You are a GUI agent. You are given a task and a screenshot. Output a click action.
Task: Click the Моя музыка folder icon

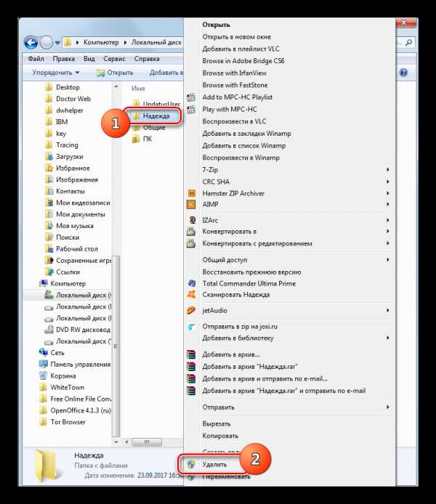pos(49,226)
